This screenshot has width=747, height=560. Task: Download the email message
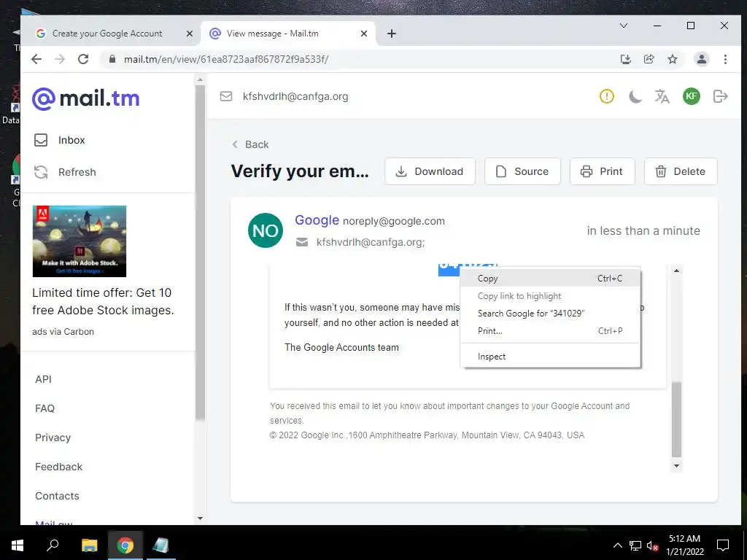tap(430, 171)
